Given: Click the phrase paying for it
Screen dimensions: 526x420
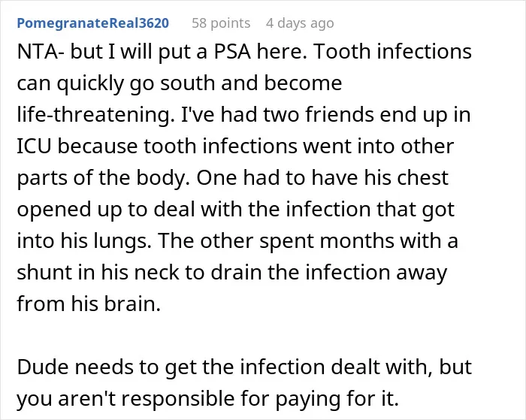Looking at the screenshot, I should point(337,398).
